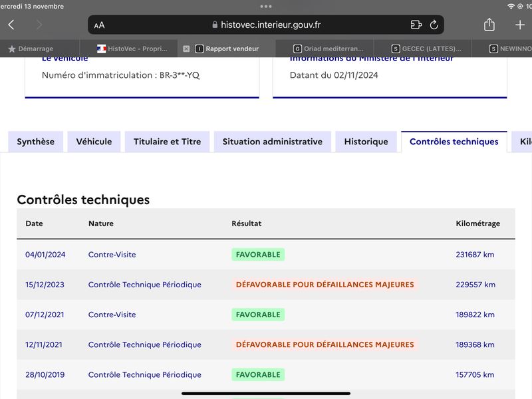Click the Contrôles techniques section heading
The height and width of the screenshot is (399, 532).
[83, 200]
